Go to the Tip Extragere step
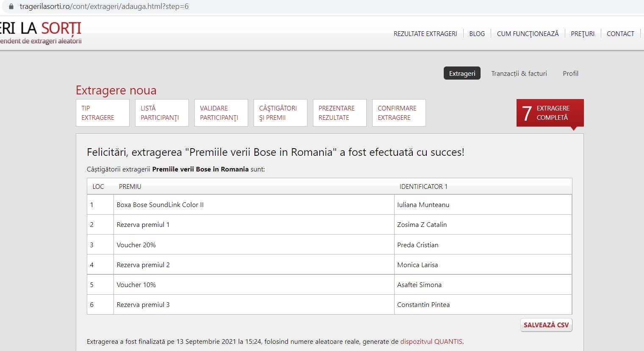This screenshot has width=644, height=351. point(102,113)
